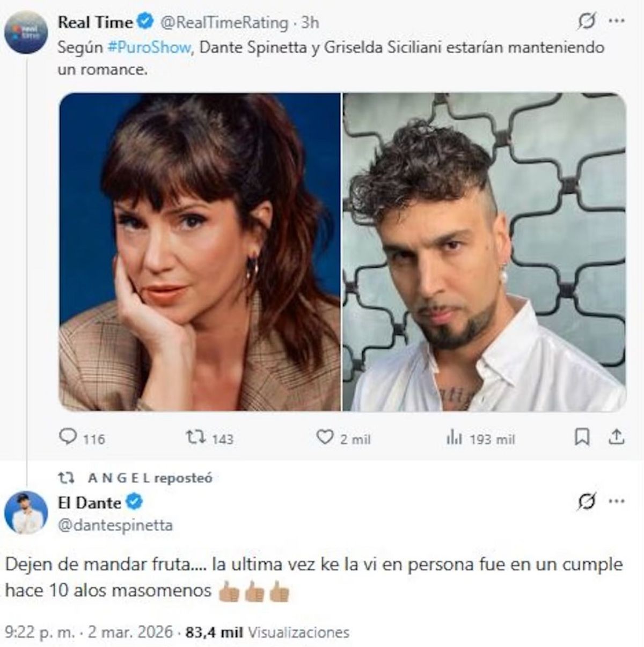Click the Grok icon on El Dante tweet
644x647 pixels.
(587, 502)
